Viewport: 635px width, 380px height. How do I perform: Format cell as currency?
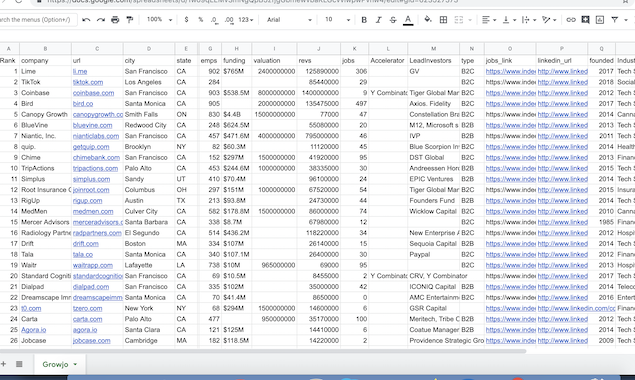tap(186, 19)
